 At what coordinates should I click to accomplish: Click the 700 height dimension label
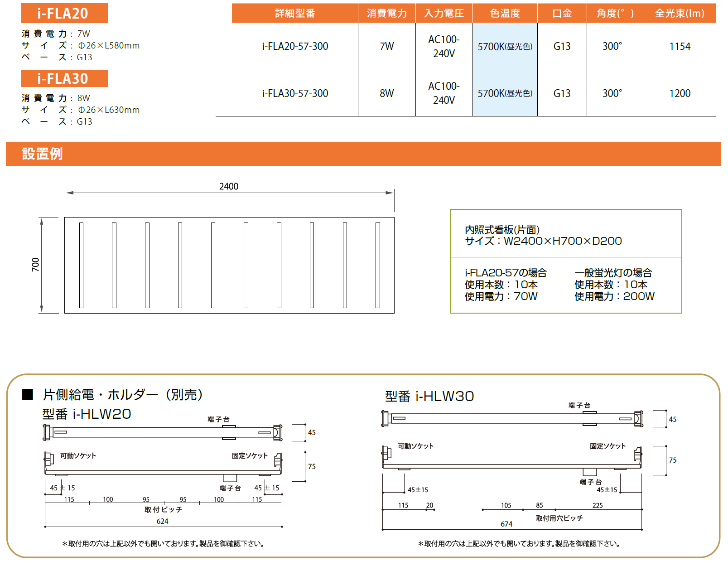35,265
